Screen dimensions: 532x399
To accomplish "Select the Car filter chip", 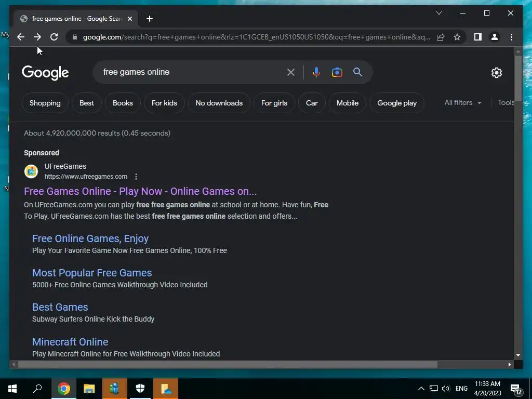I will pyautogui.click(x=312, y=103).
